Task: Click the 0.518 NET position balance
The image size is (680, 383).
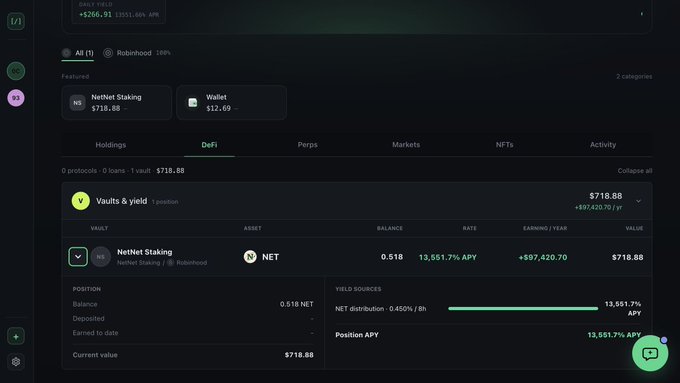Action: tap(297, 304)
